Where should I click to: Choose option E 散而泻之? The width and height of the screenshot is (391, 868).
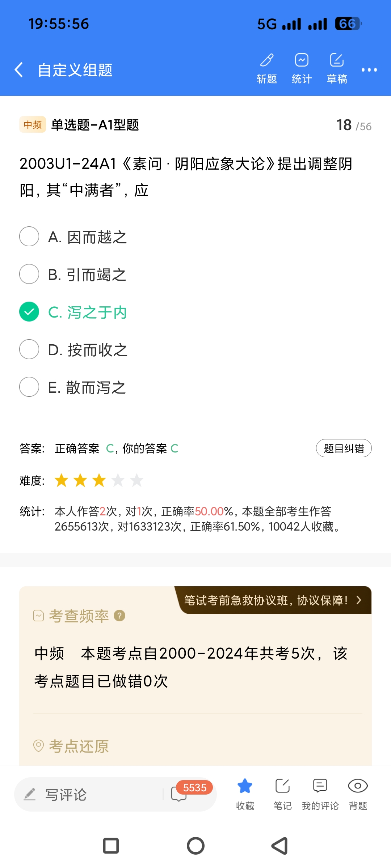[x=29, y=387]
